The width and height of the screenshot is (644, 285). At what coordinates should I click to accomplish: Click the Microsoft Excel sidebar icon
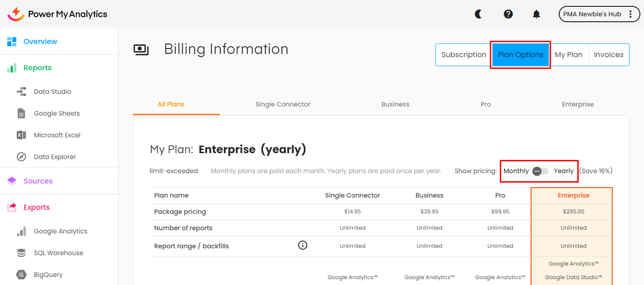coord(21,135)
